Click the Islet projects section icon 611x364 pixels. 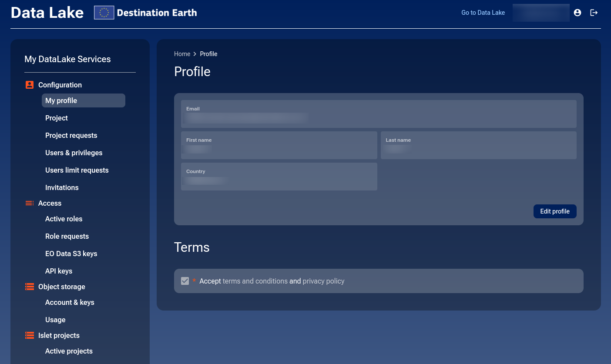click(x=30, y=335)
